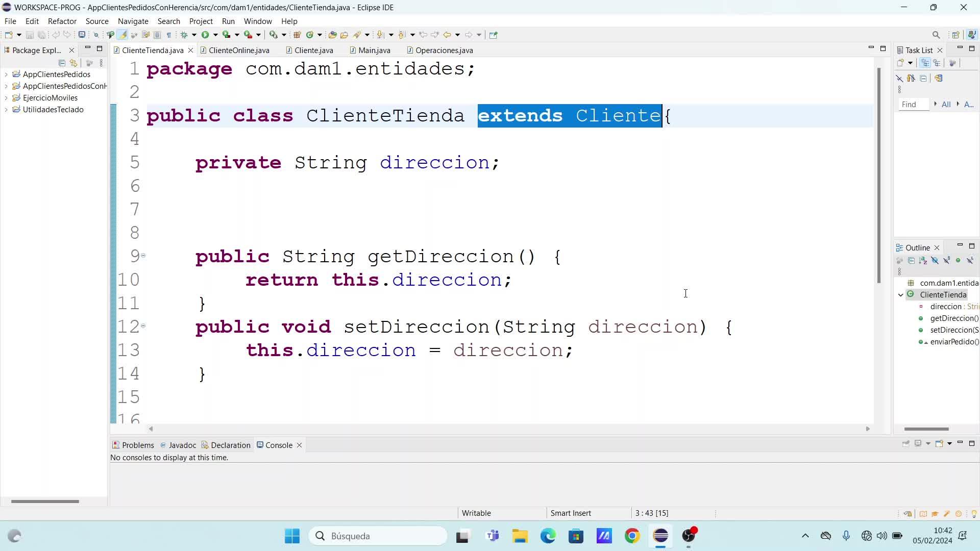Click the New Java Package icon
The height and width of the screenshot is (551, 980).
click(x=297, y=35)
